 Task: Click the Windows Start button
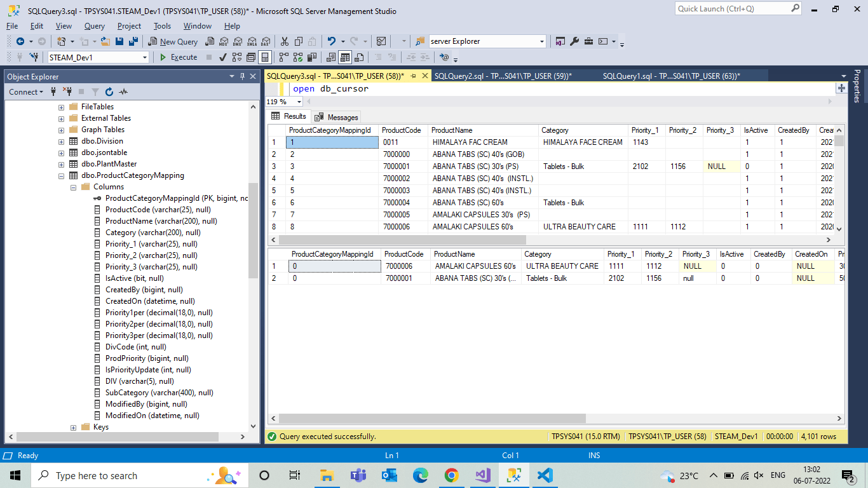pyautogui.click(x=15, y=475)
